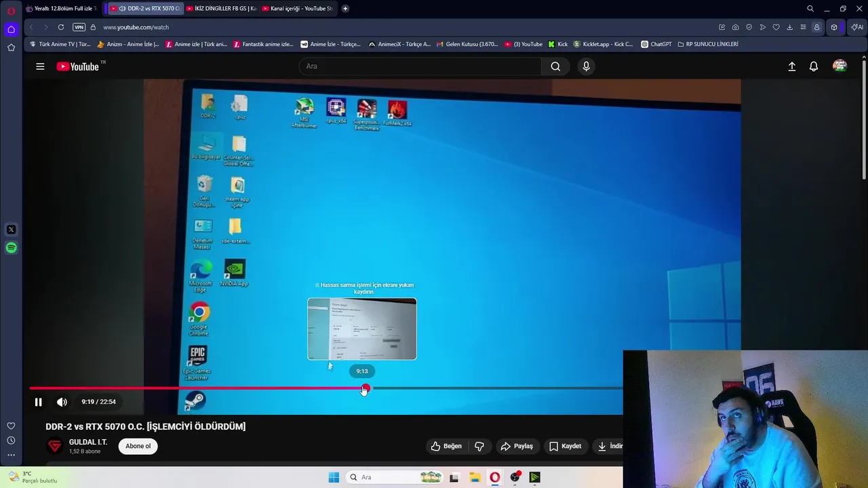The width and height of the screenshot is (868, 488).
Task: Dislike the video with the thumbs-down button
Action: coord(479,446)
